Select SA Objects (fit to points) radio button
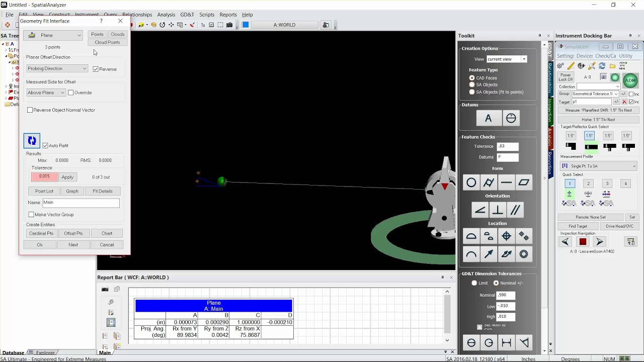644x362 pixels. coord(472,92)
